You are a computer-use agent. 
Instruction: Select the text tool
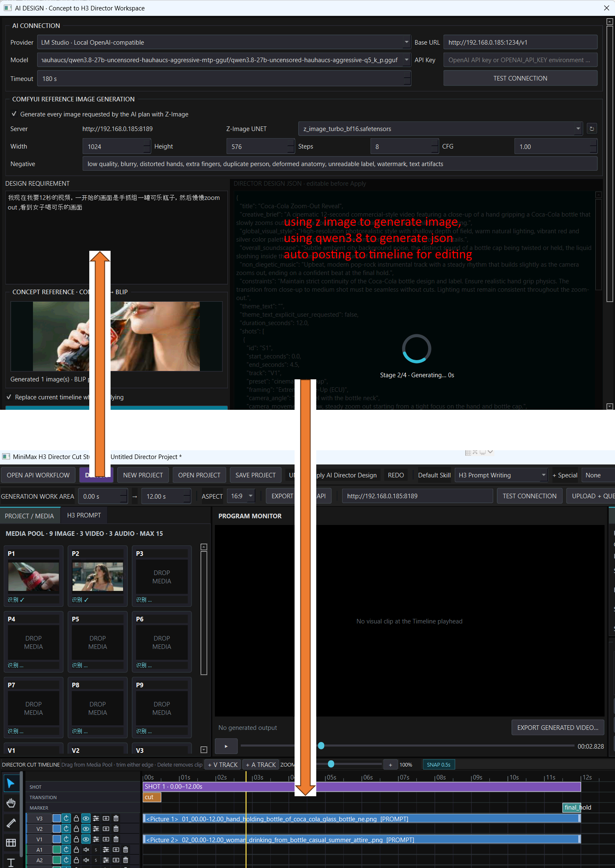(x=11, y=862)
